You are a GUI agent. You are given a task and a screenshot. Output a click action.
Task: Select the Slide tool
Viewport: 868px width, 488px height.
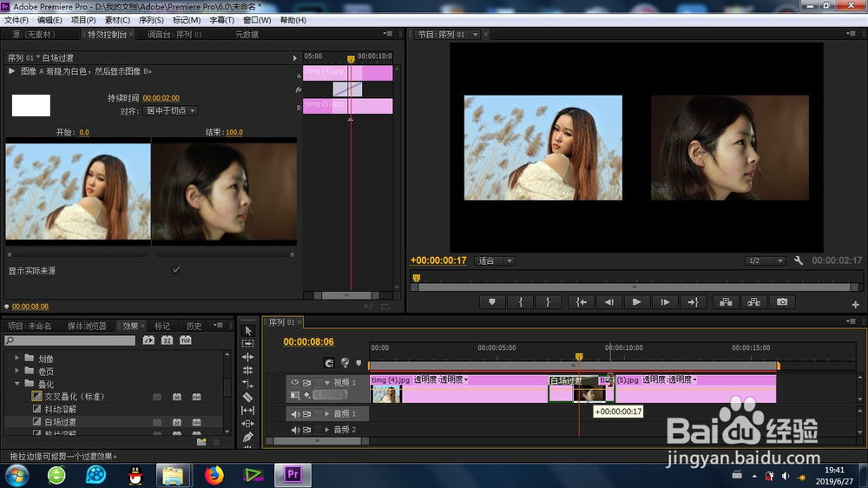(248, 424)
